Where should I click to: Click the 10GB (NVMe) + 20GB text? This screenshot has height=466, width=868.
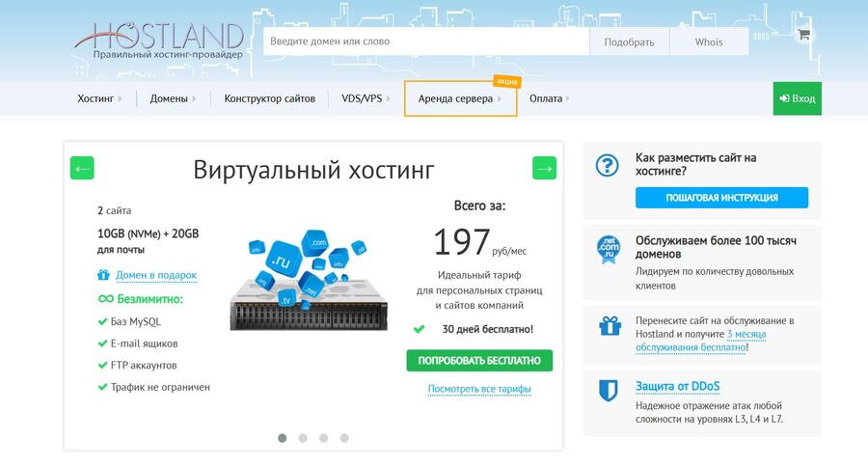[148, 233]
